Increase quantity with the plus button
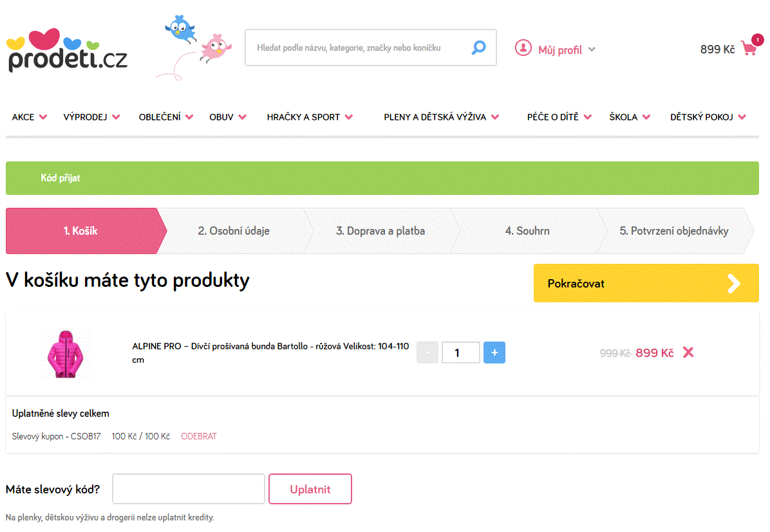This screenshot has height=532, width=770. pos(494,353)
